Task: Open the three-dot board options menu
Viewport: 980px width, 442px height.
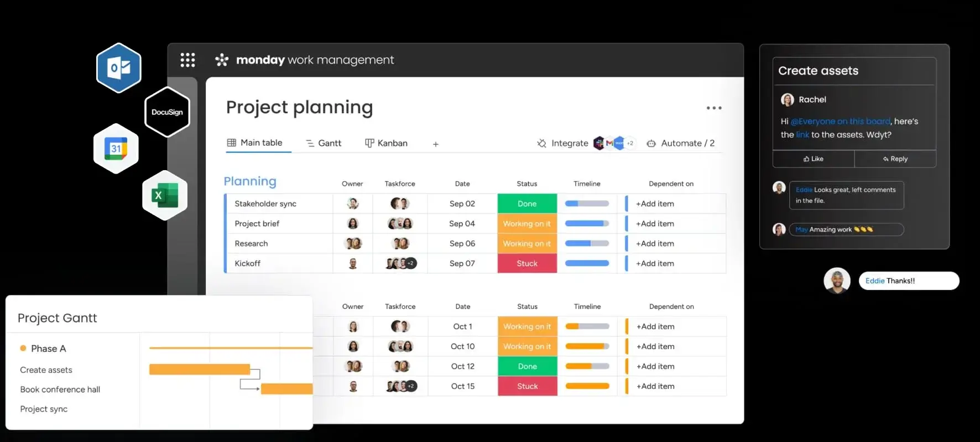Action: (x=714, y=108)
